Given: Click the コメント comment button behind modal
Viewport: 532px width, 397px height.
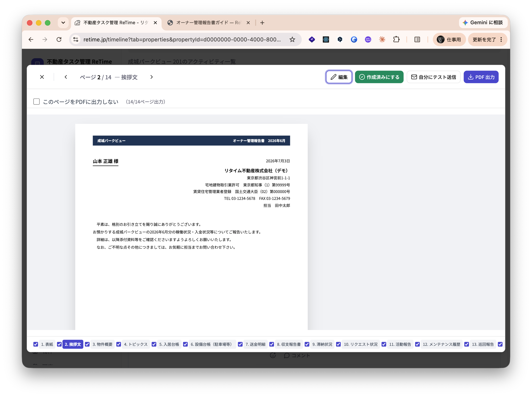Looking at the screenshot, I should [297, 355].
